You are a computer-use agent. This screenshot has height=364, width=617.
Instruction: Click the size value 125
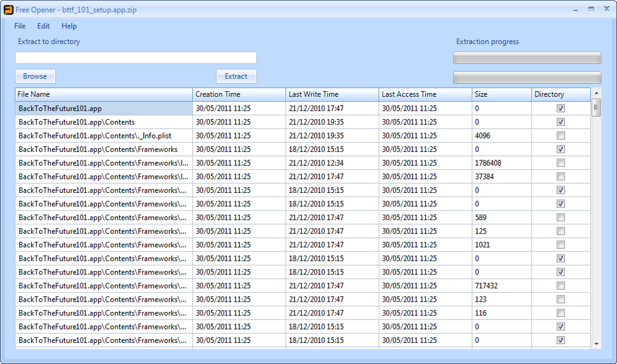click(x=480, y=231)
